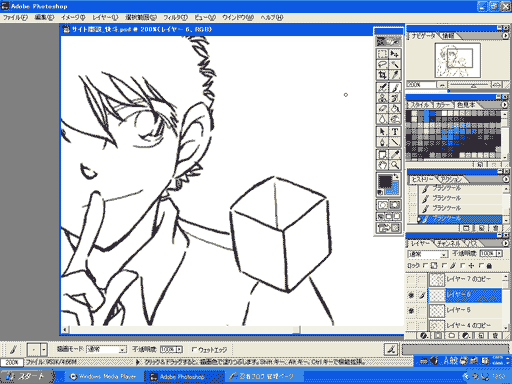This screenshot has width=512, height=384.
Task: Open options bar 描画モード dropdown
Action: [123, 349]
